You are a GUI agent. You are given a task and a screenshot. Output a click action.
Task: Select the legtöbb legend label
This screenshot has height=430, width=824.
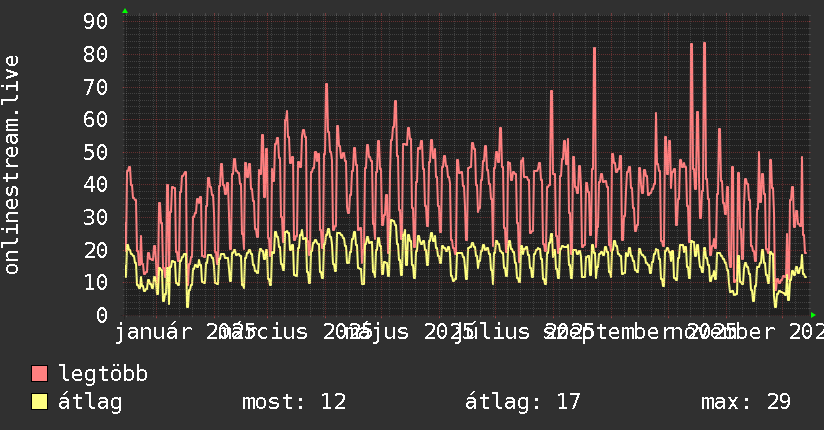coord(103,374)
